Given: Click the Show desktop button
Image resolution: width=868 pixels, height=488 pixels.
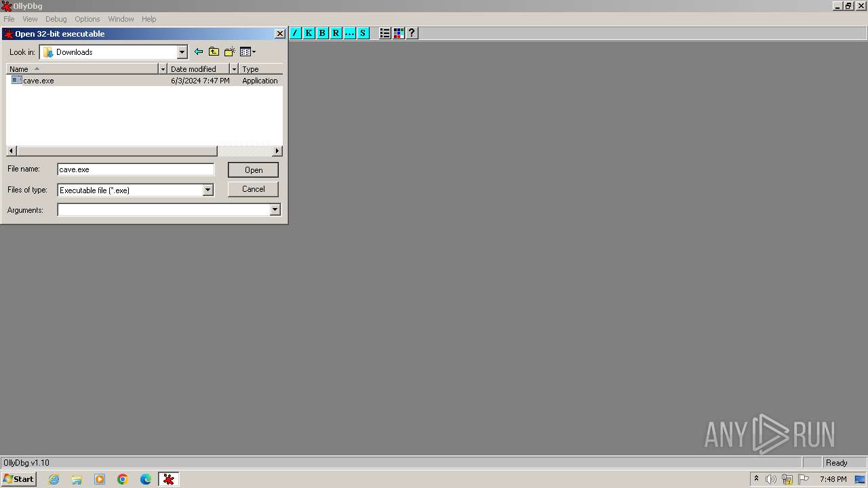Looking at the screenshot, I should 860,479.
